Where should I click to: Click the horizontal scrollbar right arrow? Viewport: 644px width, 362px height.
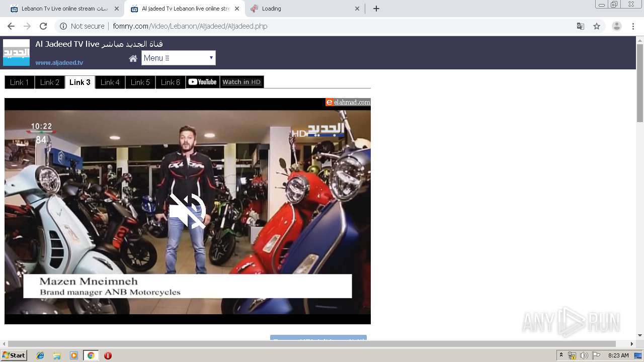[x=632, y=344]
